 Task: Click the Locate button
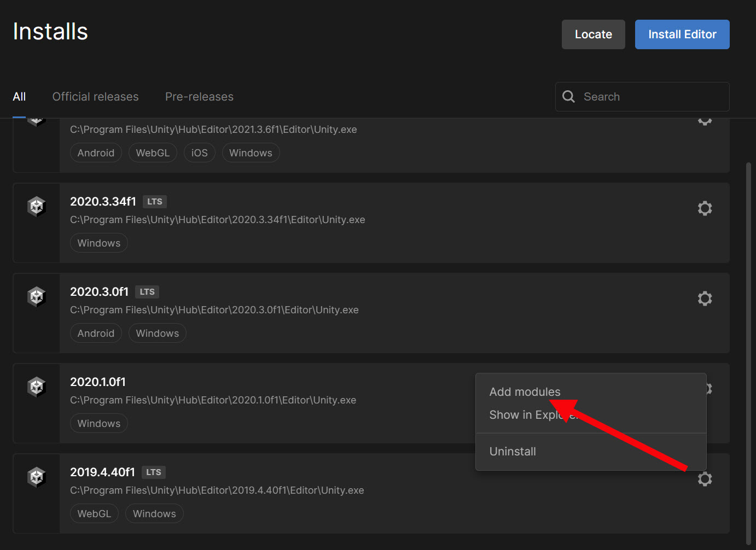[x=594, y=34]
